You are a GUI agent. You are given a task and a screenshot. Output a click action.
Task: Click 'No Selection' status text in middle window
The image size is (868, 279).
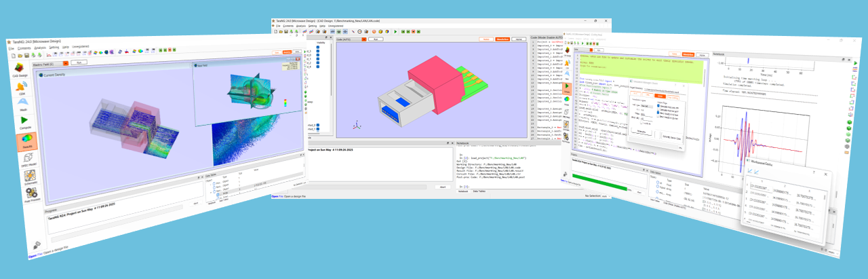tap(593, 195)
